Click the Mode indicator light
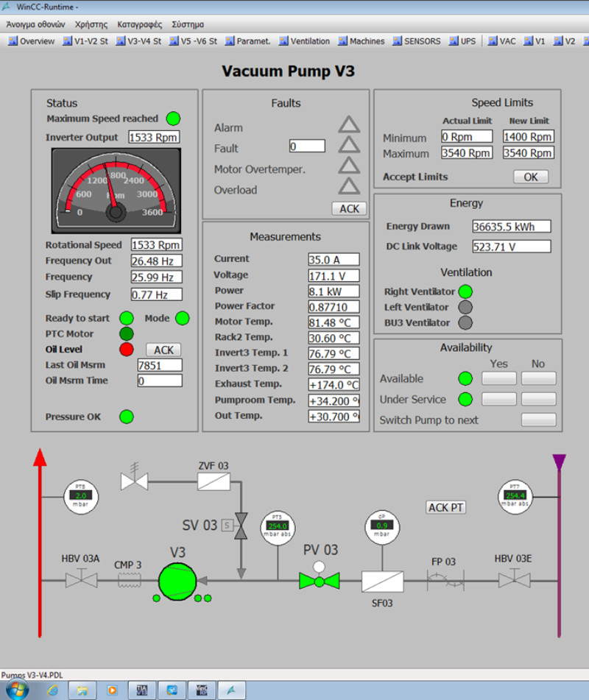 point(182,318)
